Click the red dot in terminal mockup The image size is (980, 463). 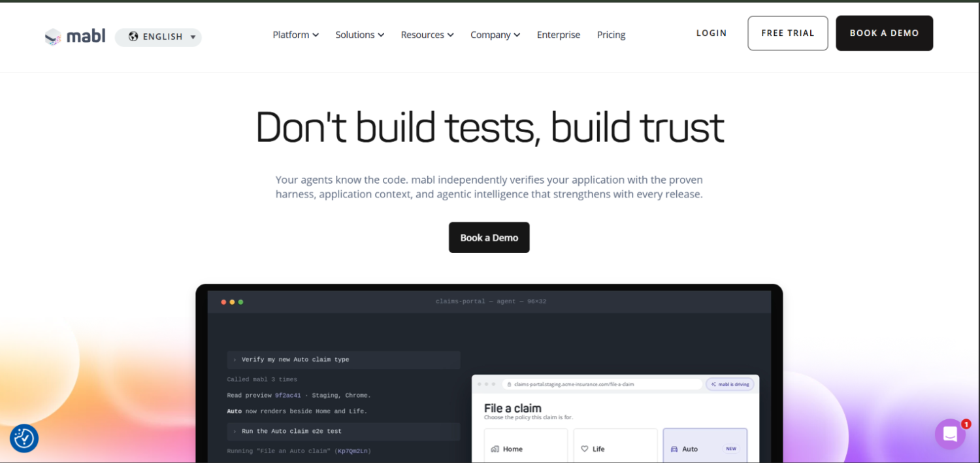point(223,302)
